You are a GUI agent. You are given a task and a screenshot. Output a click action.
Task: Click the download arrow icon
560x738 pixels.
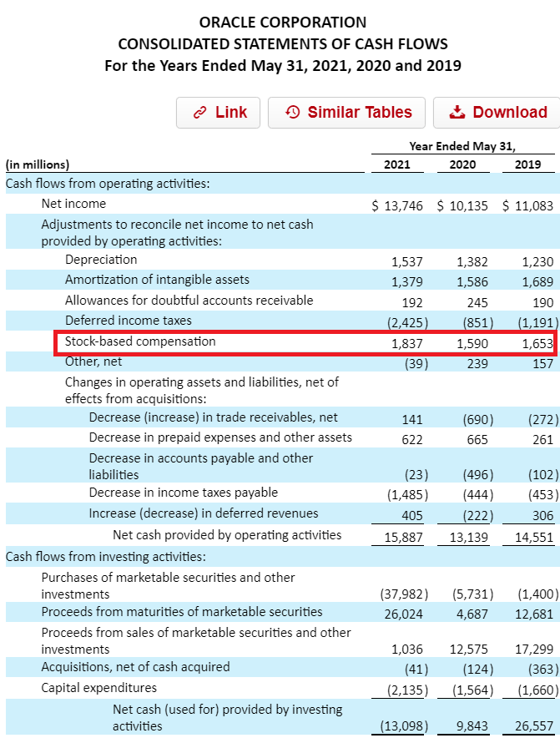pos(457,113)
